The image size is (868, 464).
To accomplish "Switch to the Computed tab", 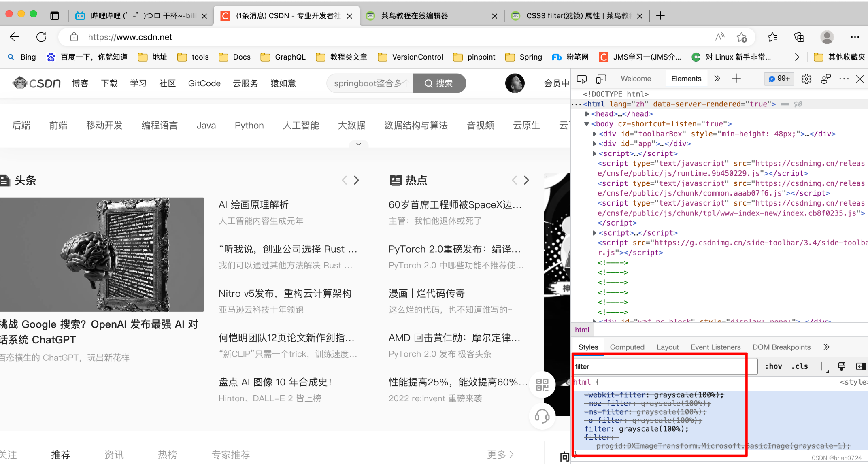I will click(627, 347).
